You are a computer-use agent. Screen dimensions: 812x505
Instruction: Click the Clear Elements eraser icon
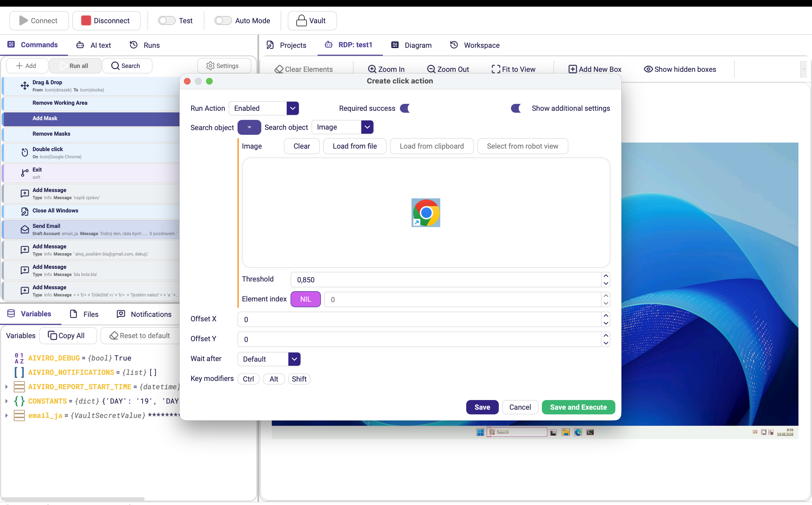279,69
